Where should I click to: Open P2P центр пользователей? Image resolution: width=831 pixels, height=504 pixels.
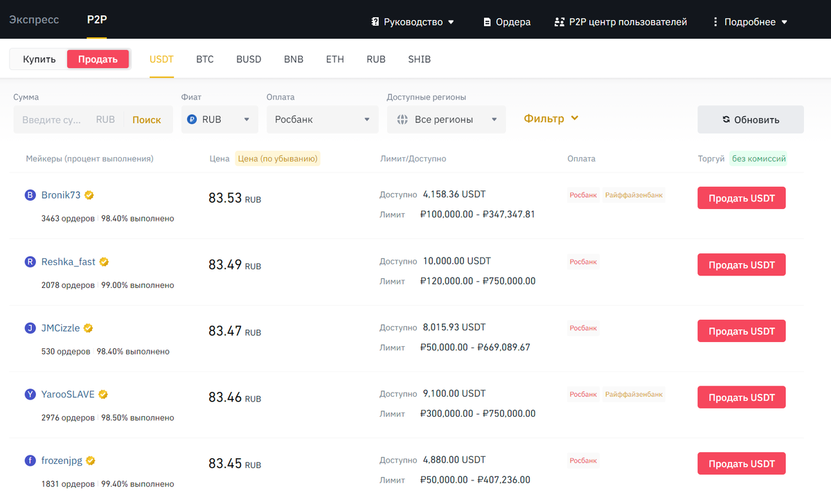pos(620,22)
